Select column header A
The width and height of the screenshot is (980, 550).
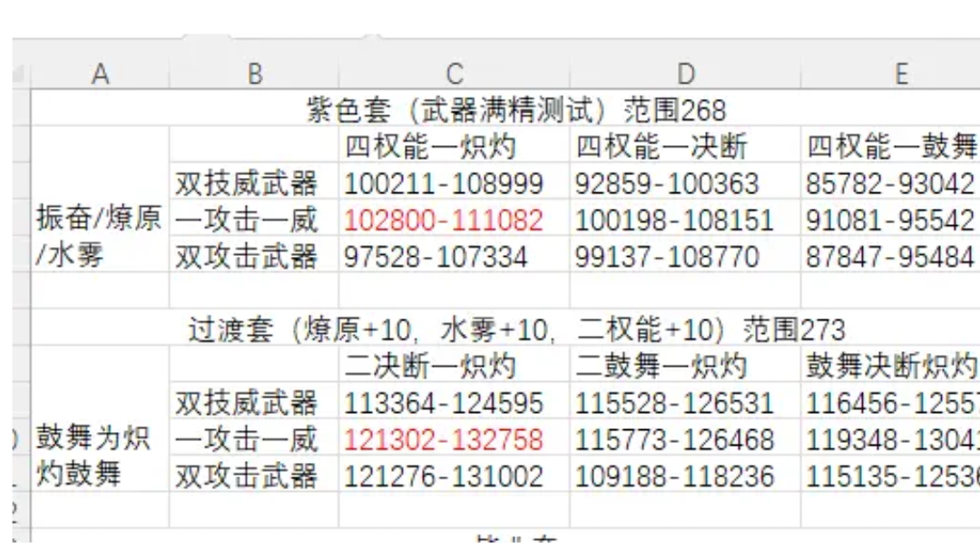tap(102, 75)
